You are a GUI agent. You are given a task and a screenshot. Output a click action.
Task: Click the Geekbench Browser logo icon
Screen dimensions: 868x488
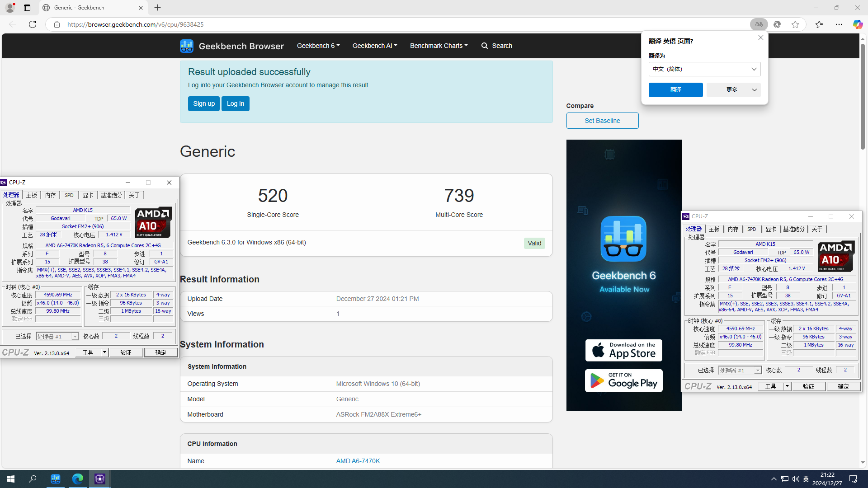point(186,46)
